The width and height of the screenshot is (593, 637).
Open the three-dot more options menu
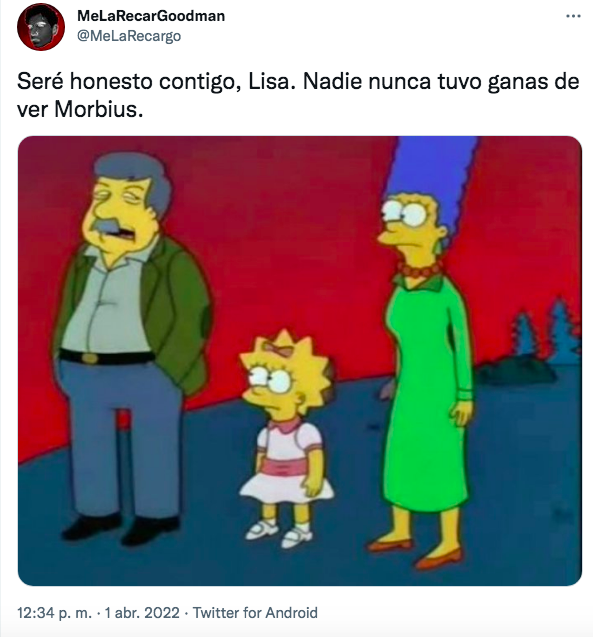click(573, 16)
